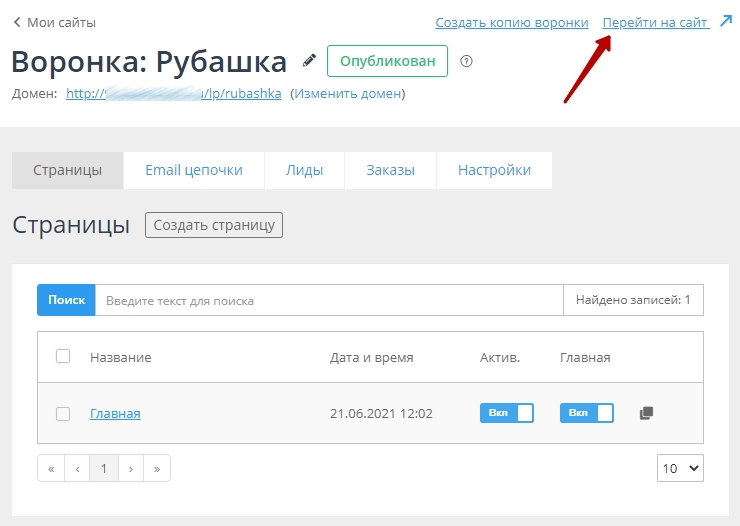Open the Лиды tab

click(304, 170)
